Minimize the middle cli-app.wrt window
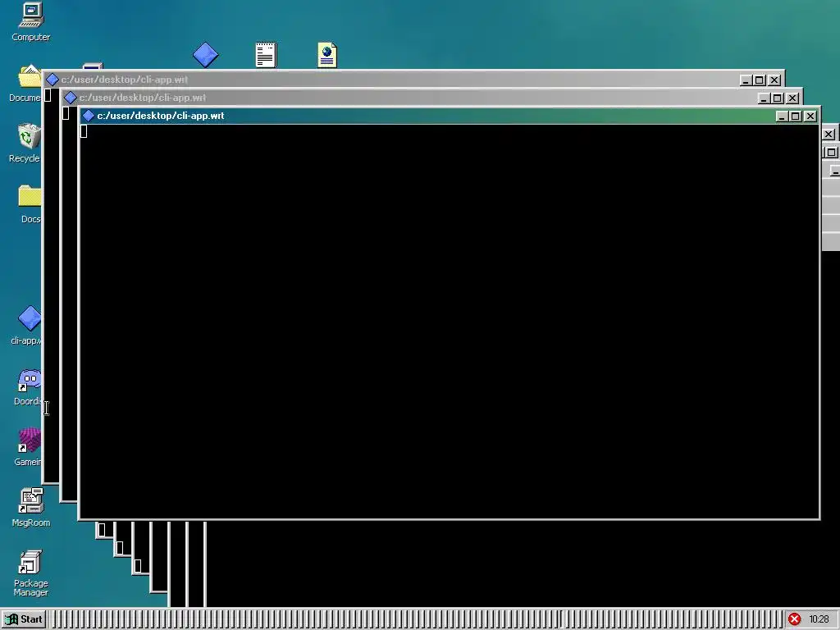This screenshot has height=630, width=840. click(x=765, y=98)
